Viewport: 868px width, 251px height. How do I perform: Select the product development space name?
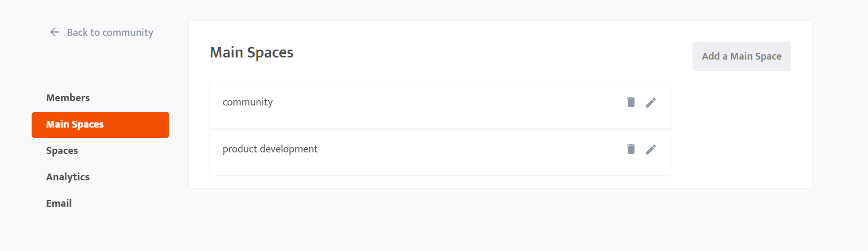(270, 149)
